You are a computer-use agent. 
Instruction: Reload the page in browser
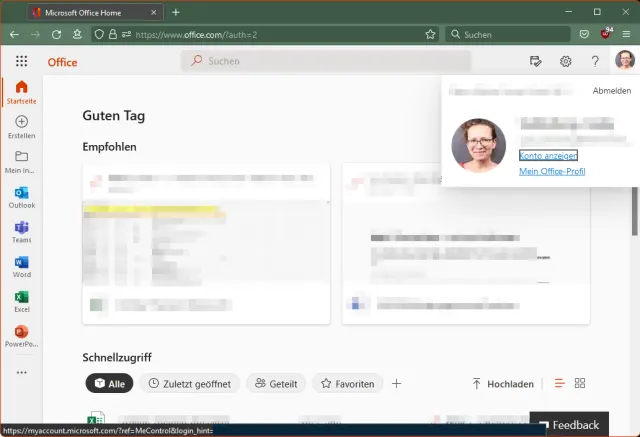(56, 35)
